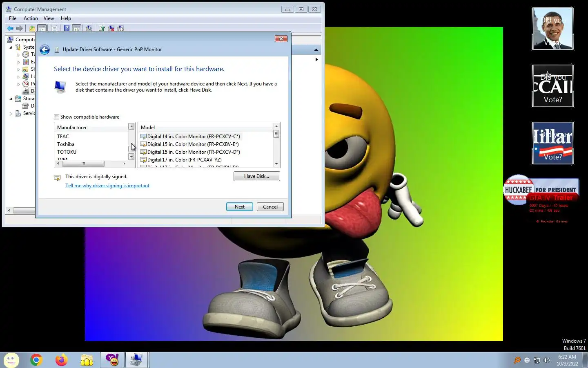This screenshot has width=588, height=368.
Task: Click the Cancel button in driver wizard
Action: (270, 207)
